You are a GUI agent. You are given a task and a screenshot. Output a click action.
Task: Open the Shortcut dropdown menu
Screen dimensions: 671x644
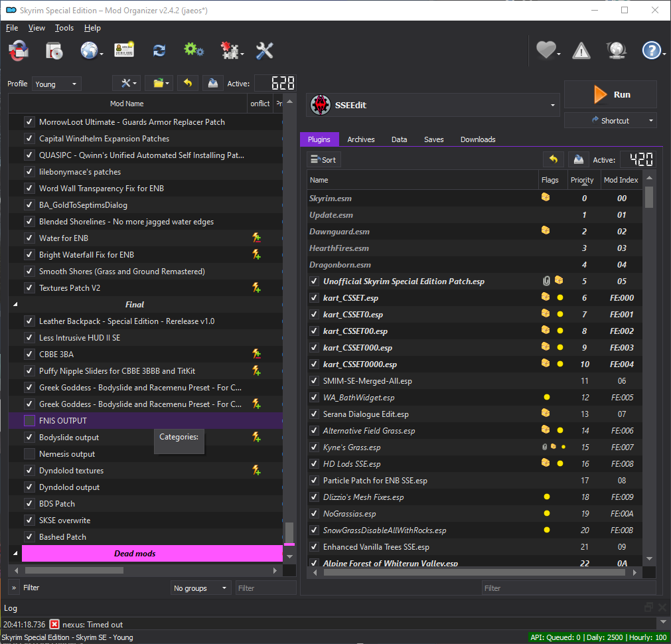[651, 121]
